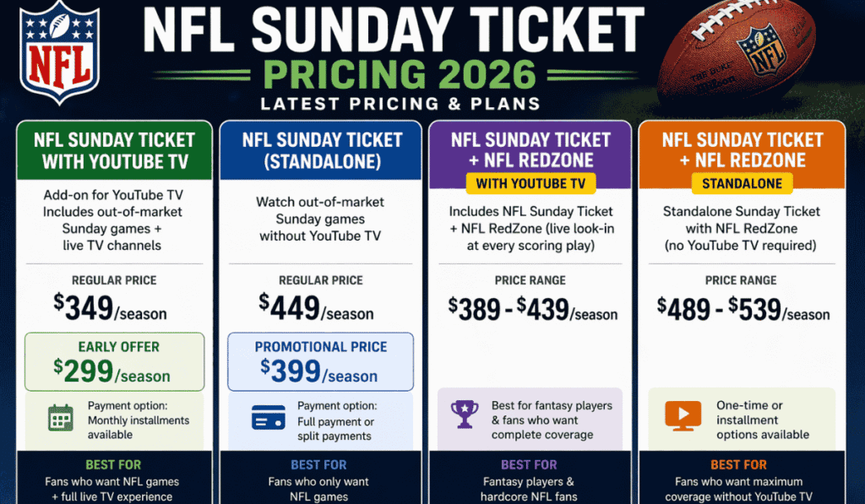Viewport: 865px width, 504px height.
Task: Click the purple trophy icon
Action: pyautogui.click(x=465, y=414)
